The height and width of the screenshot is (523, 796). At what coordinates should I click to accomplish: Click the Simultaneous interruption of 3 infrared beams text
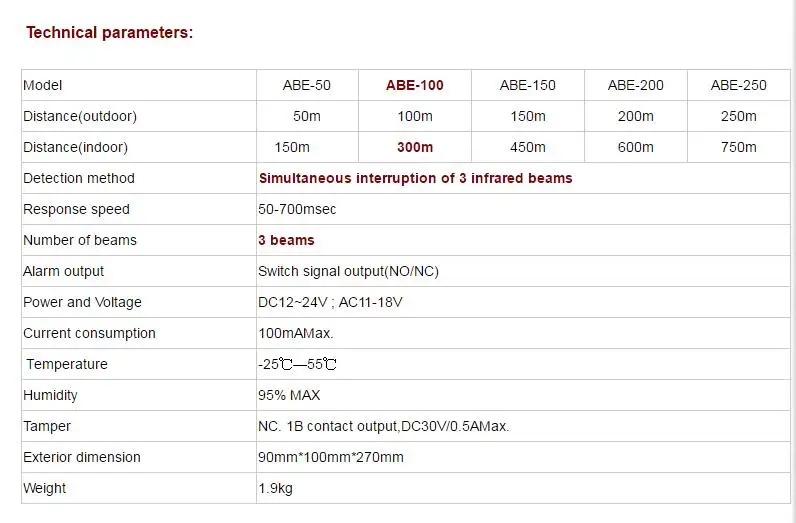(x=416, y=178)
